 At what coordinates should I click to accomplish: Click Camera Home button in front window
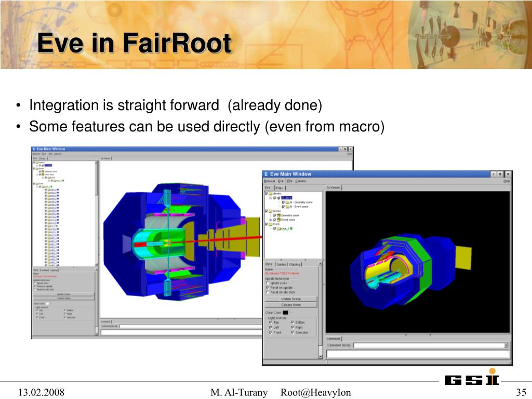point(291,305)
